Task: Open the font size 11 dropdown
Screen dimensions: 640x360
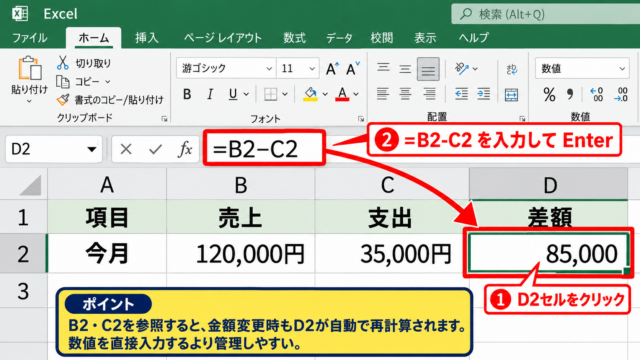Action: tap(312, 69)
